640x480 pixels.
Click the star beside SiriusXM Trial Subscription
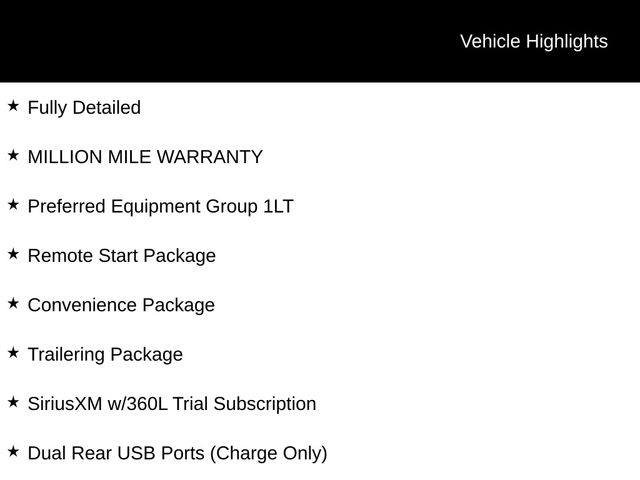point(13,402)
